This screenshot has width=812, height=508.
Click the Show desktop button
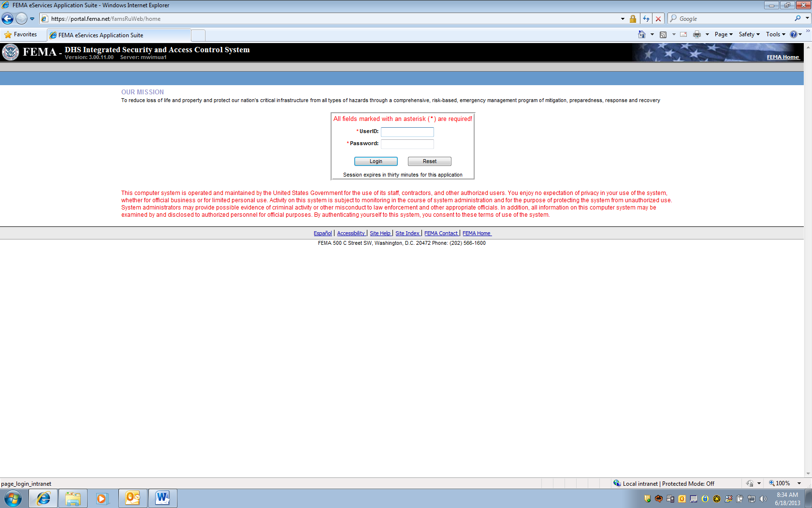(x=808, y=498)
